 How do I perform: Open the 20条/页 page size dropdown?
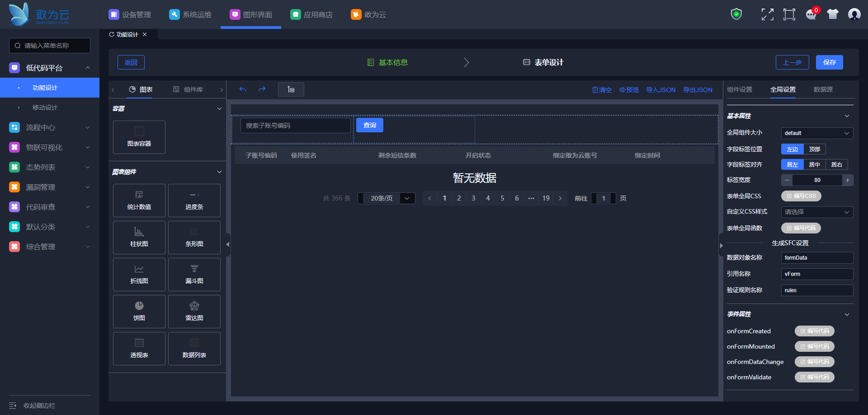pos(387,198)
